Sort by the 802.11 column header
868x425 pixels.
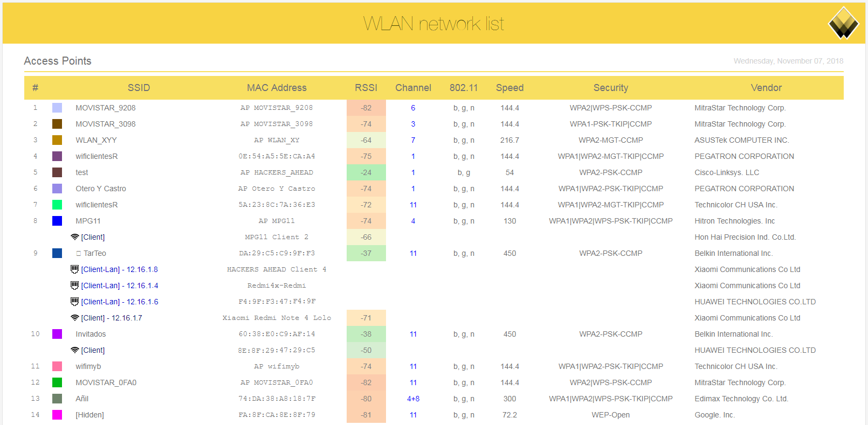pos(464,88)
